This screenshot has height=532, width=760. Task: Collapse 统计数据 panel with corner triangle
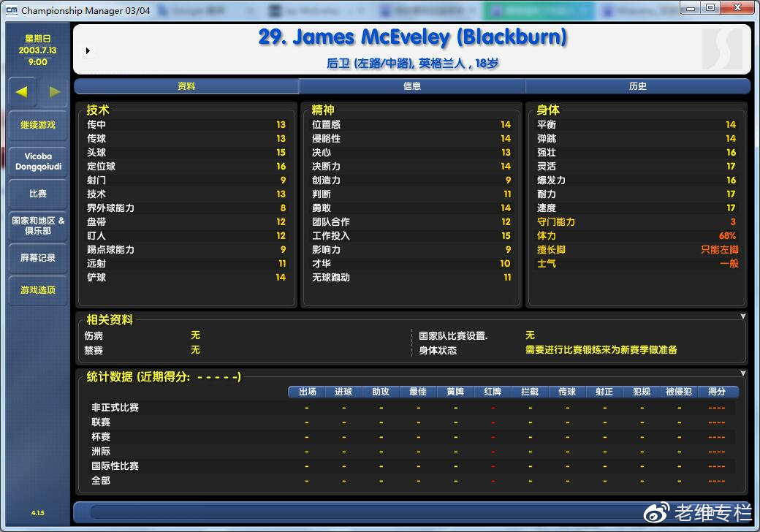pos(743,373)
